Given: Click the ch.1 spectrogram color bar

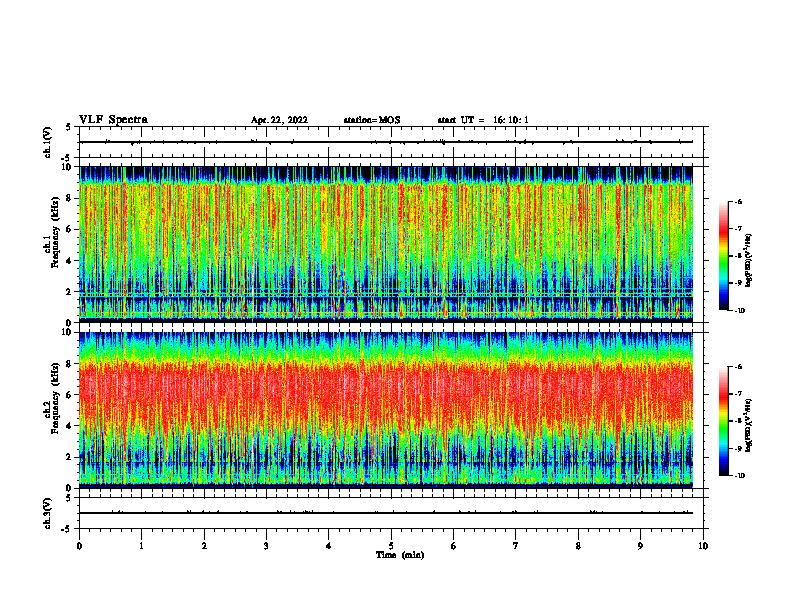Looking at the screenshot, I should 723,256.
